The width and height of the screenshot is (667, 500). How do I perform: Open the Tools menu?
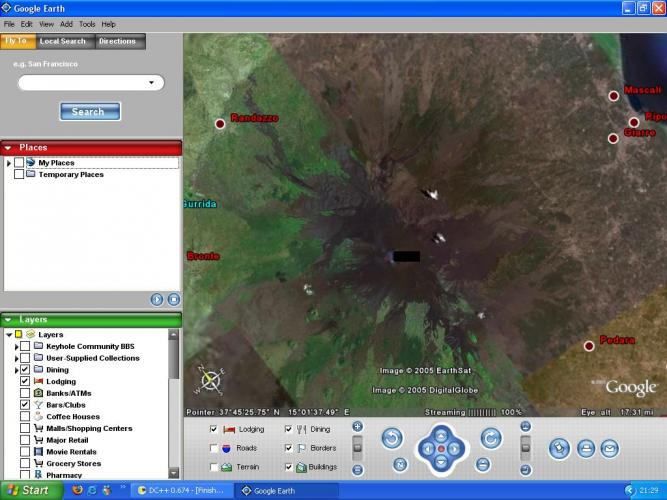[x=87, y=23]
